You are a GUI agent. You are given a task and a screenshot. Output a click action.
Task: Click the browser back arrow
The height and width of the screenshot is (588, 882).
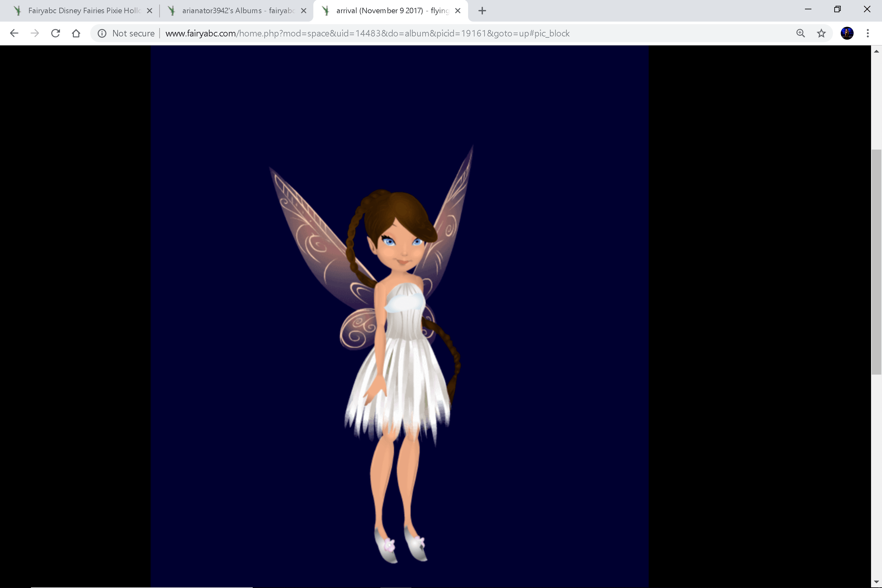[14, 34]
